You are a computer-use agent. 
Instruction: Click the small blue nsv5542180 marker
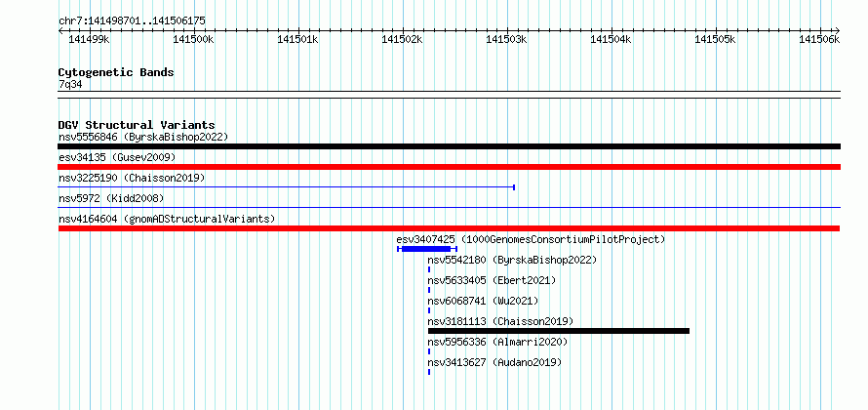[429, 269]
